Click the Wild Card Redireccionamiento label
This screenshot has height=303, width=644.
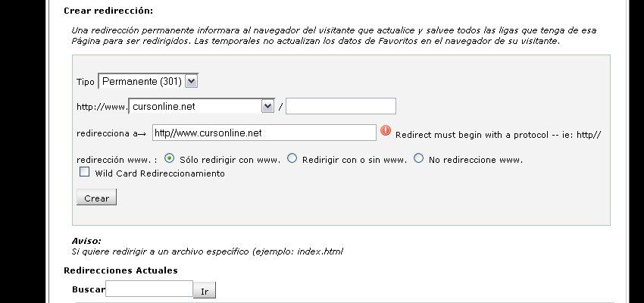tap(160, 173)
